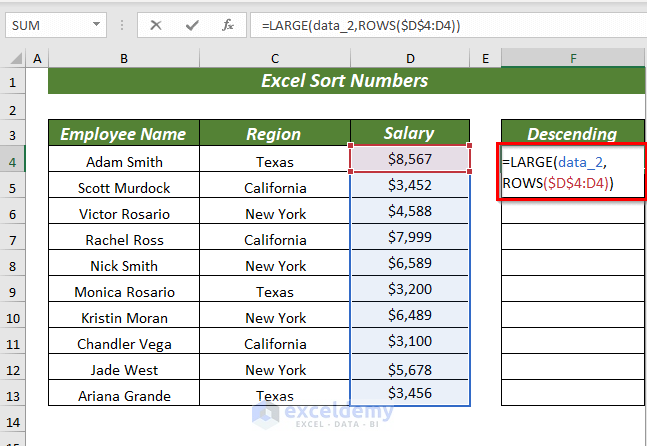
Task: Select row 4 header
Action: coord(12,162)
